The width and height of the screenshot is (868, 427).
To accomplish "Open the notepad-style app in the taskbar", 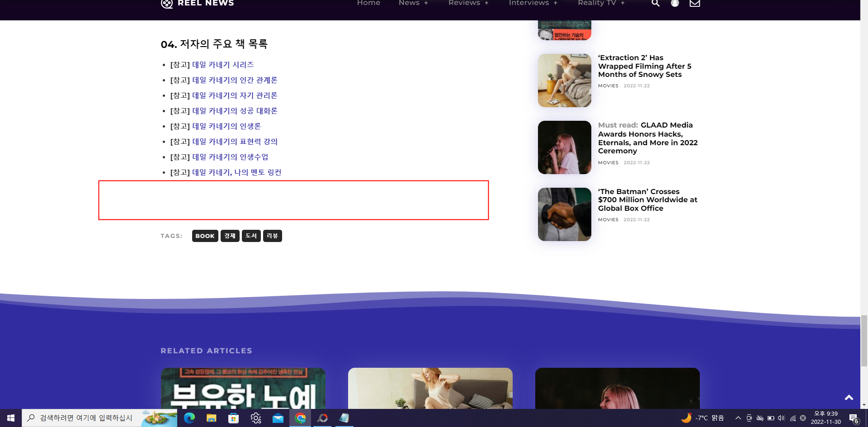I will (344, 418).
